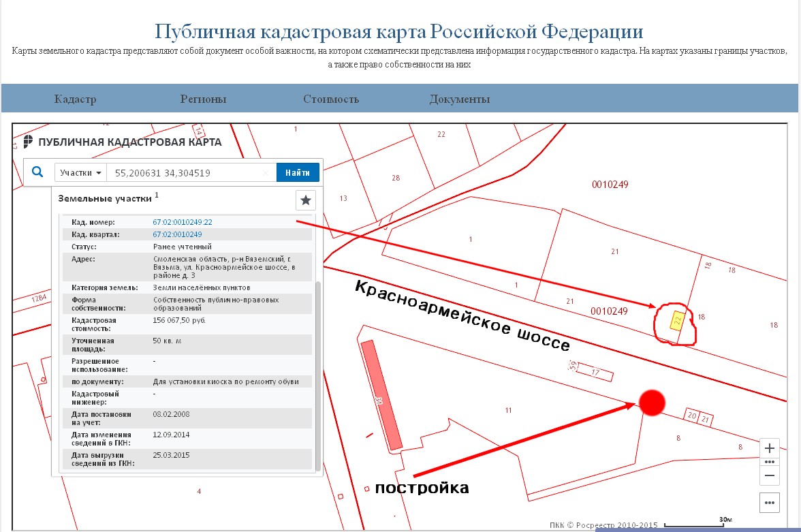Screen dimensions: 801x532
Task: Click the long pink building on the map
Action: coord(381,395)
